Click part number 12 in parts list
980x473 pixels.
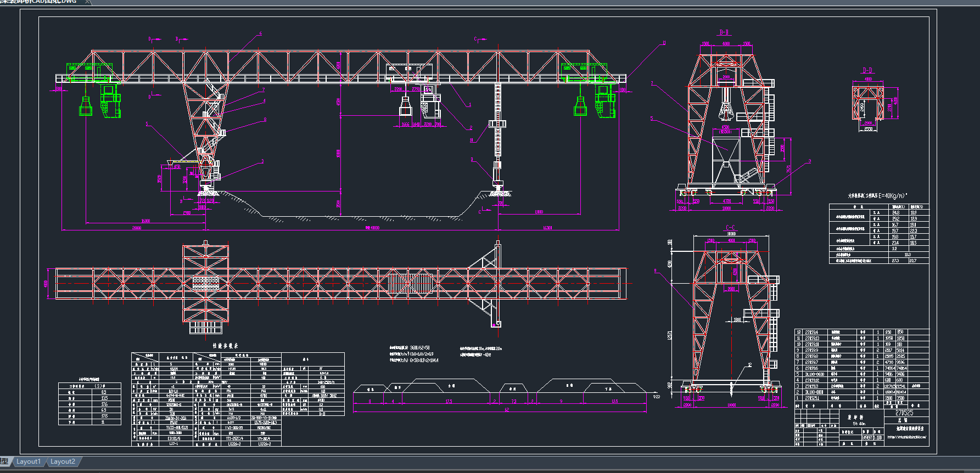pyautogui.click(x=798, y=332)
